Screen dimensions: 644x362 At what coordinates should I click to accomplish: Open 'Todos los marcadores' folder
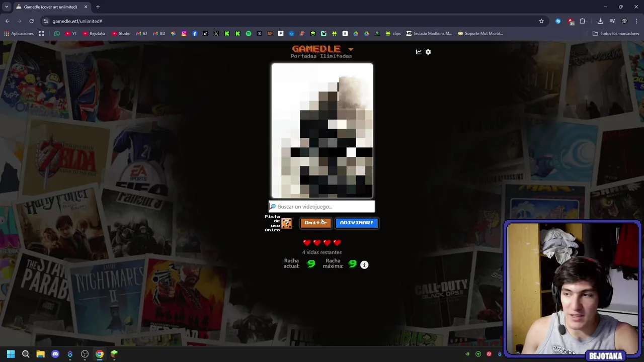pos(616,34)
